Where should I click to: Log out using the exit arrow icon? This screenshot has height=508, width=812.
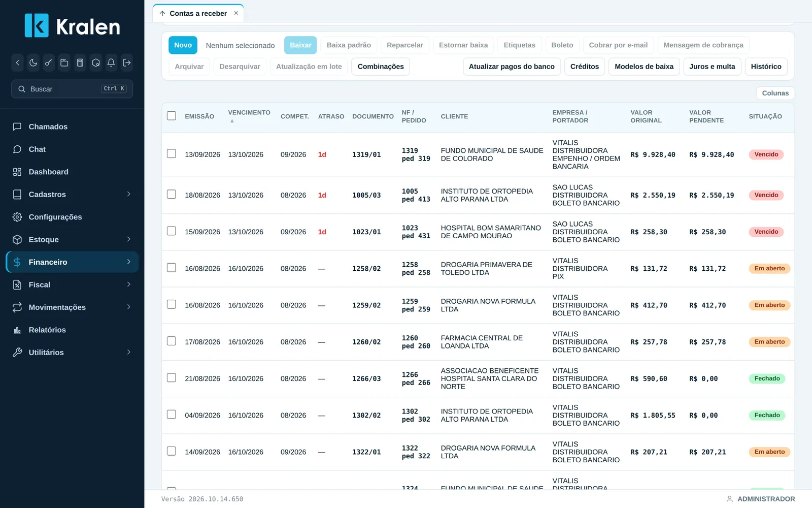tap(127, 63)
